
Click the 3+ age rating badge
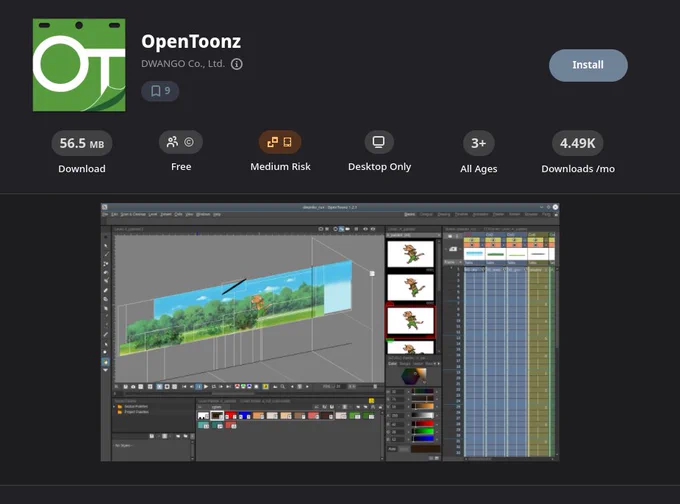tap(479, 143)
